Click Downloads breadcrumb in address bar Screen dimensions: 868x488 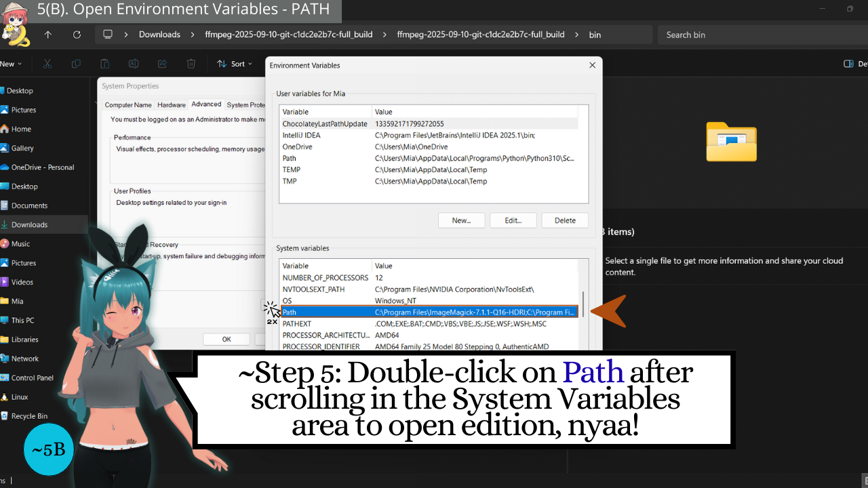pos(159,35)
